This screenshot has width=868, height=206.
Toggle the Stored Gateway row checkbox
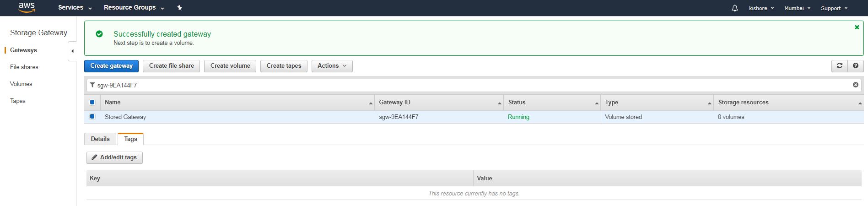[92, 117]
